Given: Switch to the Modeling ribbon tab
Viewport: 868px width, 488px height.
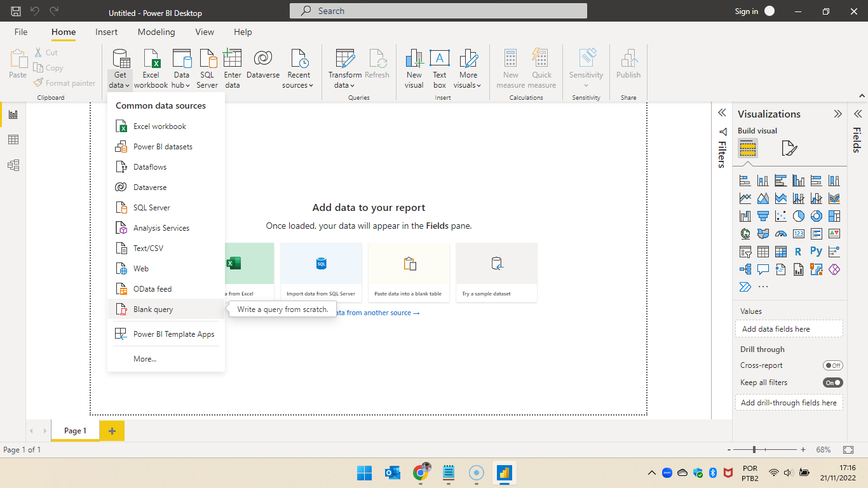Looking at the screenshot, I should point(156,32).
